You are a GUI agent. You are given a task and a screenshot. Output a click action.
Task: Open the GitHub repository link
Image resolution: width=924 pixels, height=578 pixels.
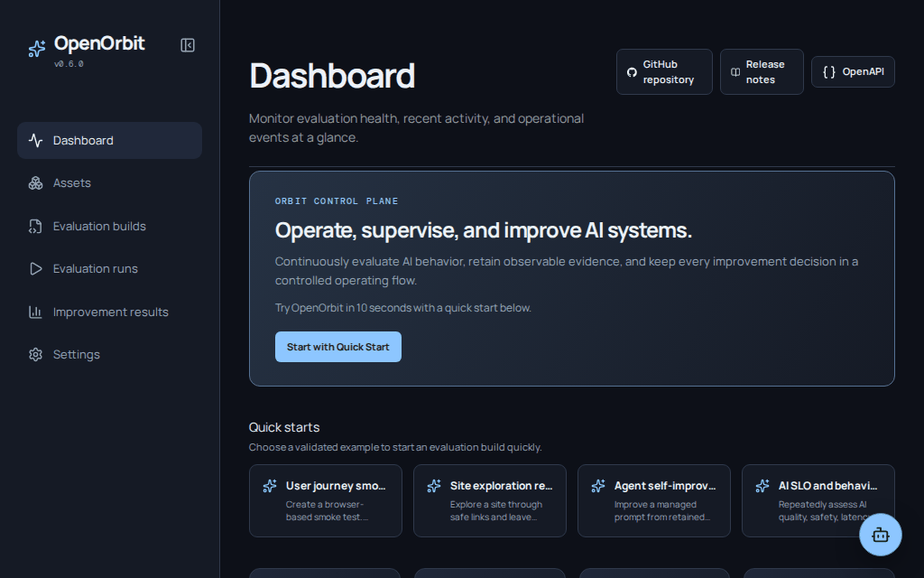[x=664, y=72]
